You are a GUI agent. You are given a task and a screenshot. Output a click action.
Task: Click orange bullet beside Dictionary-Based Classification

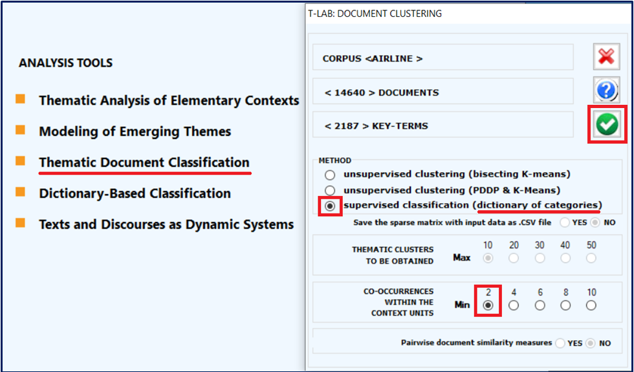click(x=20, y=192)
